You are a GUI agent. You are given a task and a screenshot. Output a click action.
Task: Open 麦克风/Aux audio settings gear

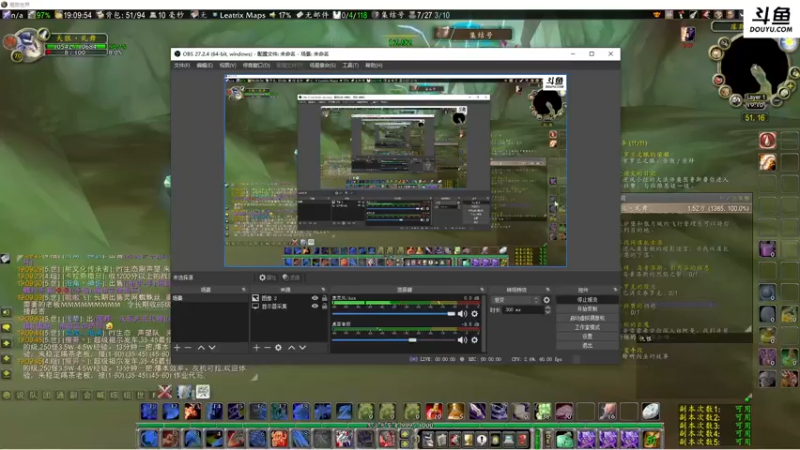click(474, 314)
